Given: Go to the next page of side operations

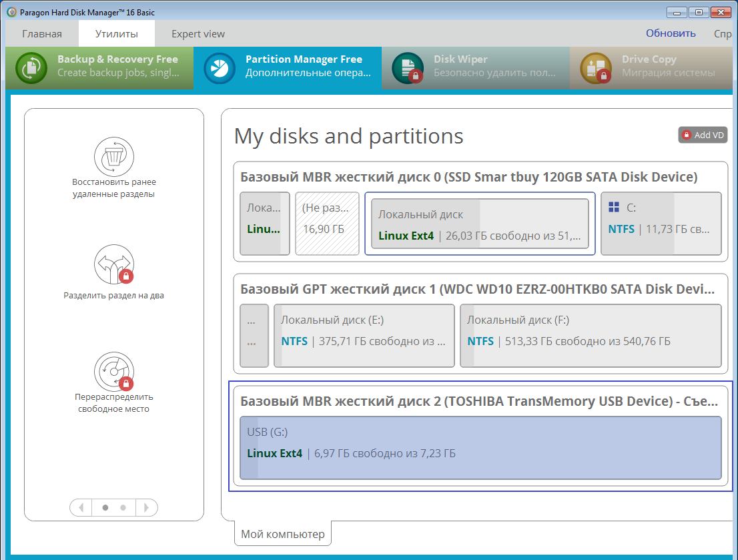Looking at the screenshot, I should (x=146, y=507).
